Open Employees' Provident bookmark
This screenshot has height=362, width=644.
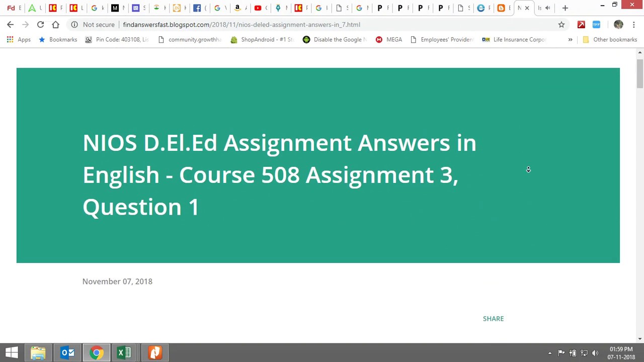point(442,39)
